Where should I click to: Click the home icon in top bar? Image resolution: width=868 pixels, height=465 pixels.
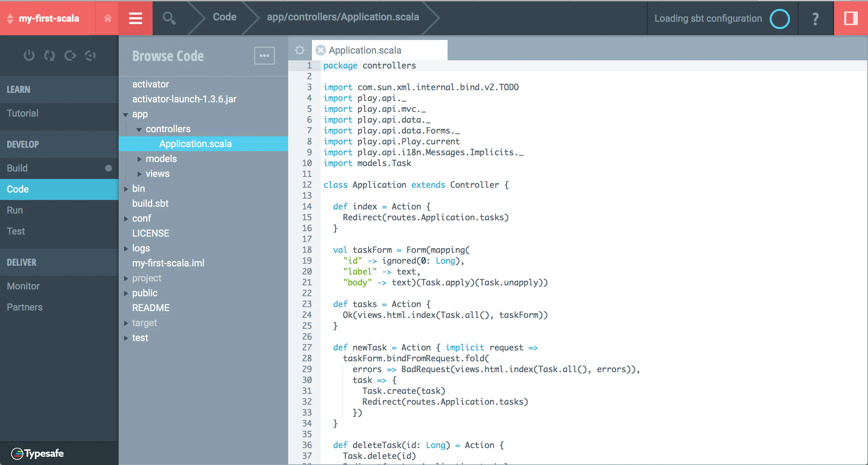pos(107,18)
